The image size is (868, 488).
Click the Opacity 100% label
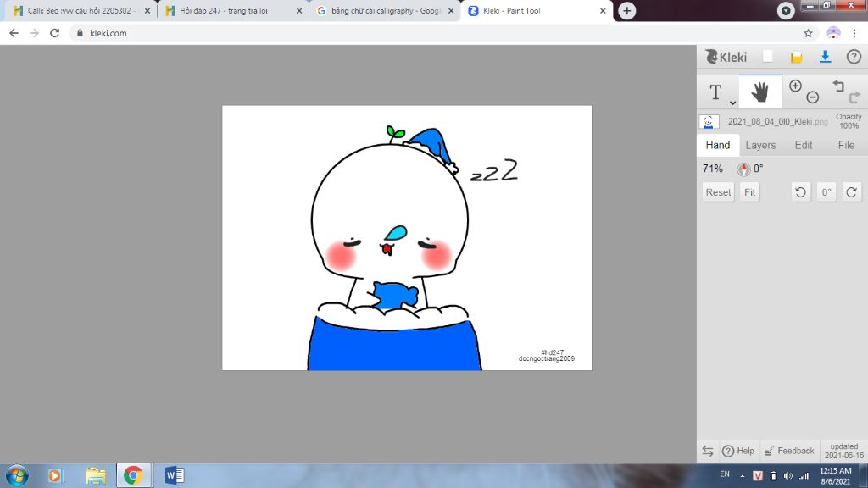pyautogui.click(x=849, y=121)
